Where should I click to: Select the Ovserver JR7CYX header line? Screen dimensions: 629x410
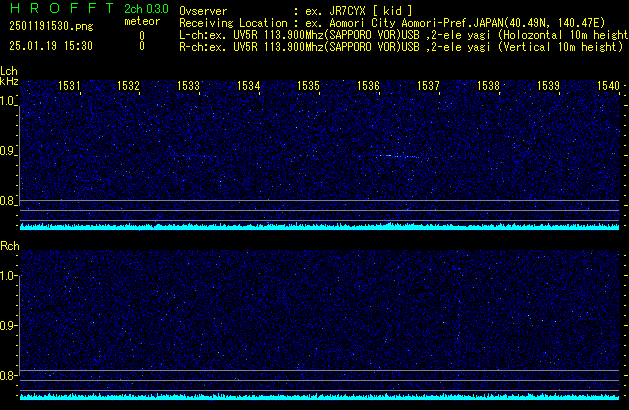coord(296,11)
